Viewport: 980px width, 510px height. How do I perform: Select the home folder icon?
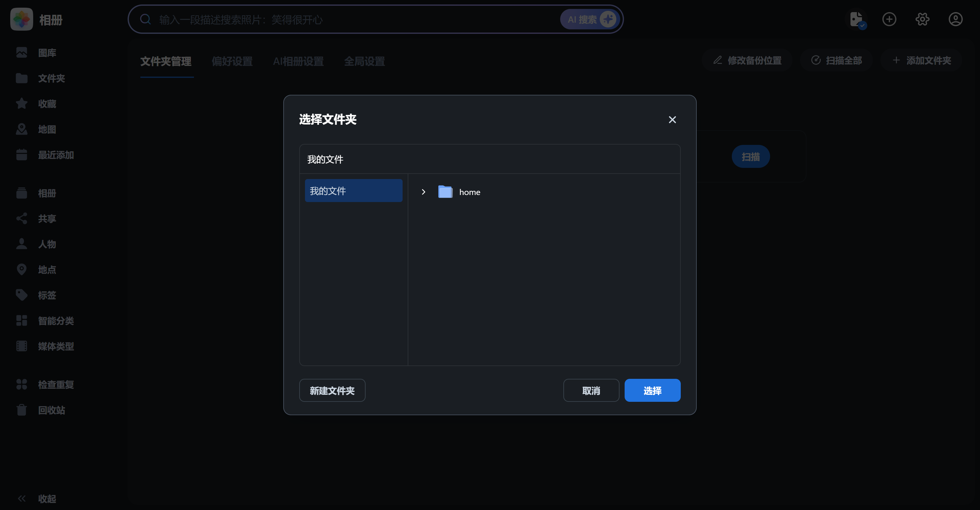click(445, 192)
